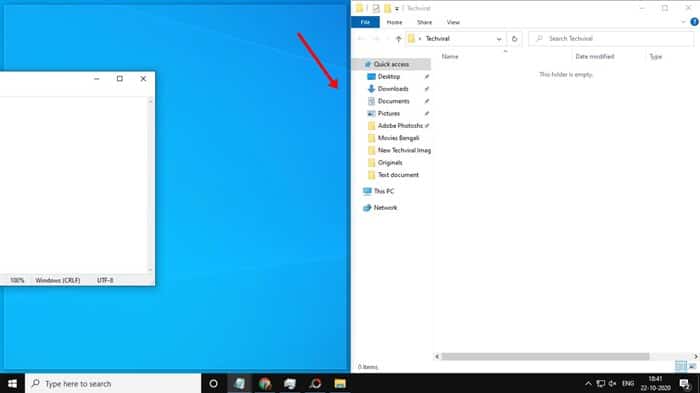
Task: Open File Explorer from taskbar
Action: [340, 384]
